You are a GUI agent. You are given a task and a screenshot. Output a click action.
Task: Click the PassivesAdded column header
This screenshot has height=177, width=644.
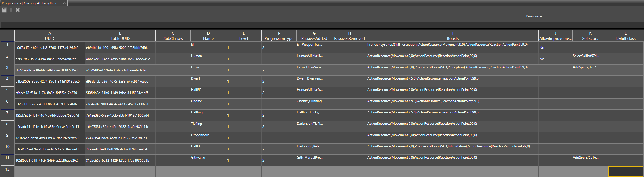pyautogui.click(x=314, y=36)
